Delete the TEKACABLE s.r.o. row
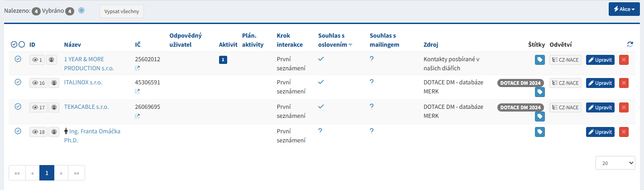This screenshot has width=644, height=190. tap(624, 107)
